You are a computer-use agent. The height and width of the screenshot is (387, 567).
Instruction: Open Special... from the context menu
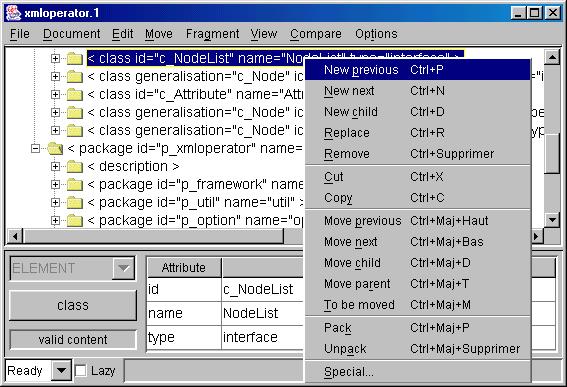click(418, 371)
